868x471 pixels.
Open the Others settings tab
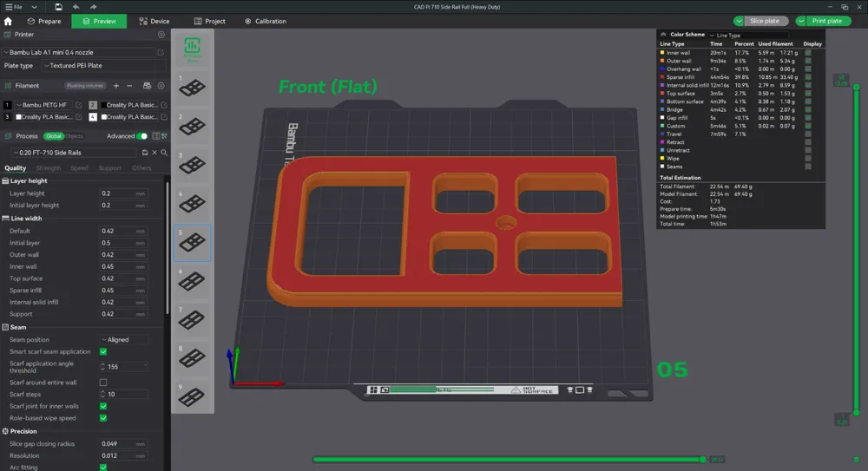point(141,167)
